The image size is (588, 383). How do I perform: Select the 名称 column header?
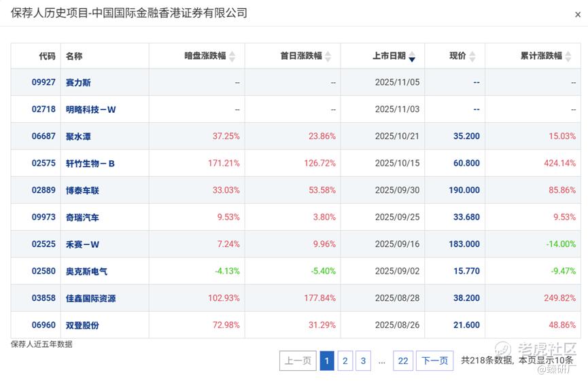(x=74, y=56)
